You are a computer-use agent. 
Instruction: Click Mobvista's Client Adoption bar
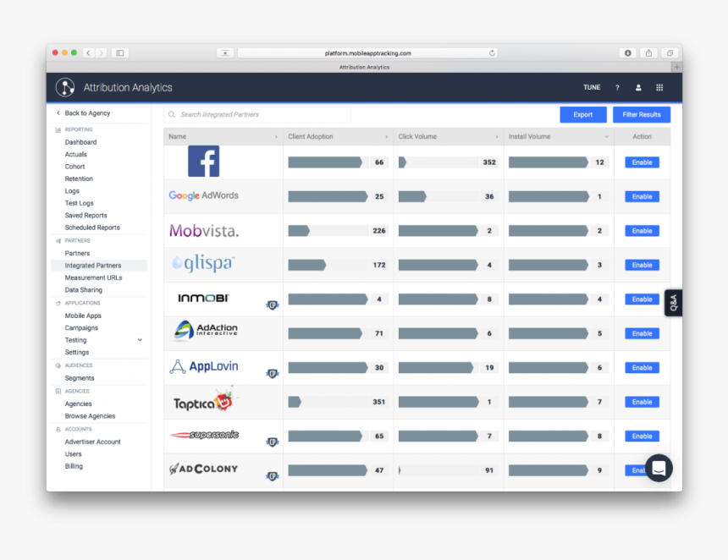299,231
